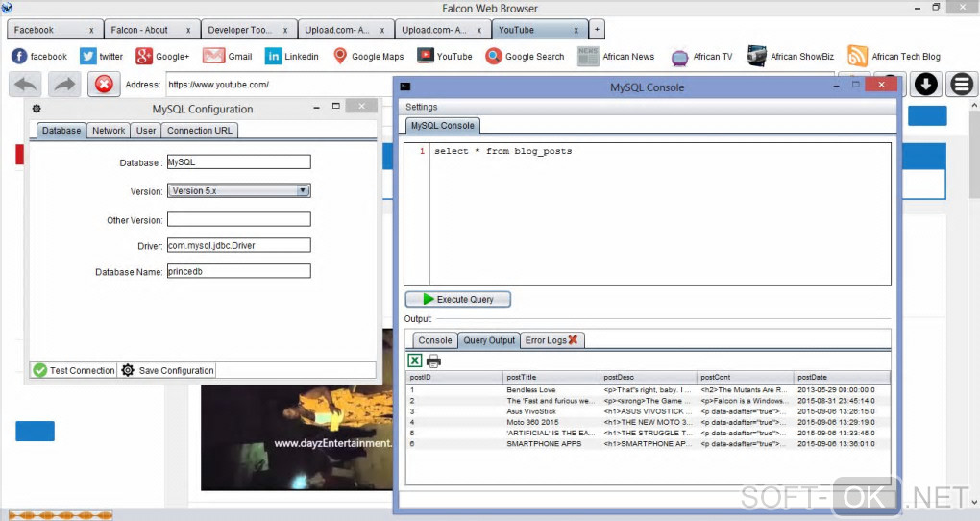Open the African News bookmark icon
Screen dimensions: 980x521
pyautogui.click(x=588, y=57)
